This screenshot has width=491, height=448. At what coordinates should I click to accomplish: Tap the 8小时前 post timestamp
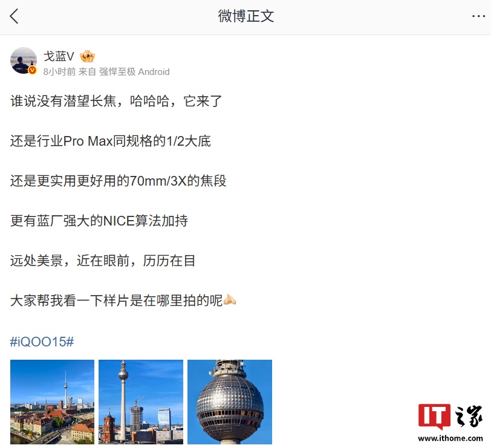pos(59,72)
